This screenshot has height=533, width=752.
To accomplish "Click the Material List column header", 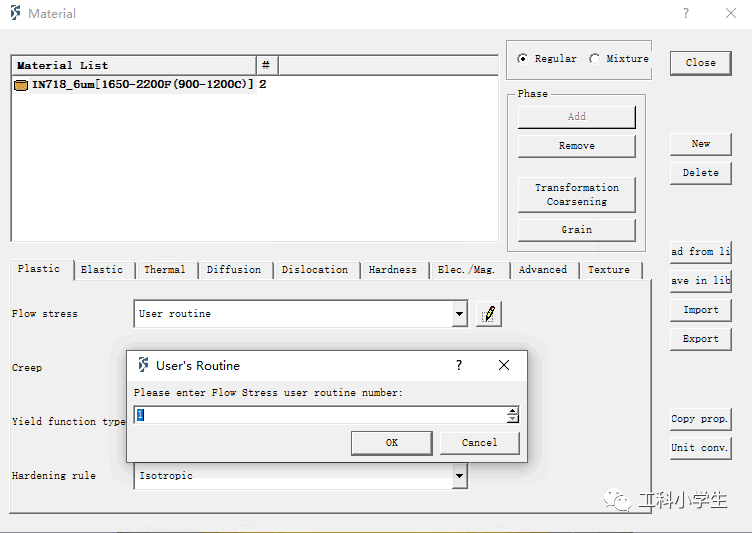I will 134,65.
